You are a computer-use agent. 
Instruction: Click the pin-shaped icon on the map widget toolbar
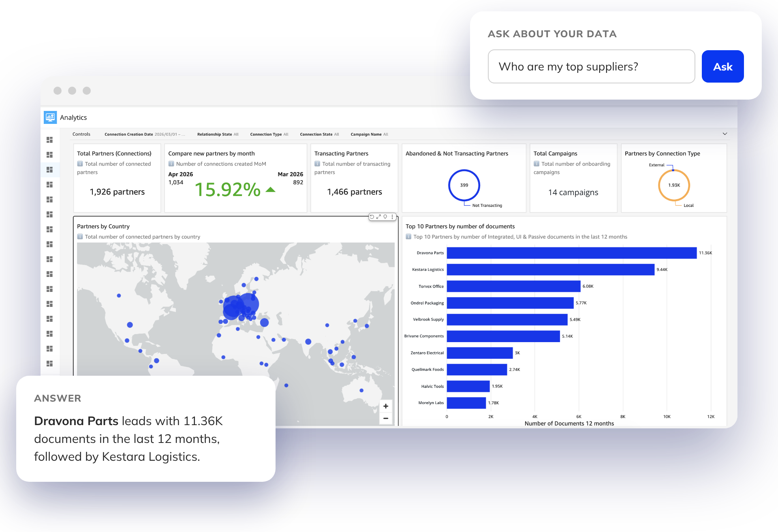click(x=385, y=217)
